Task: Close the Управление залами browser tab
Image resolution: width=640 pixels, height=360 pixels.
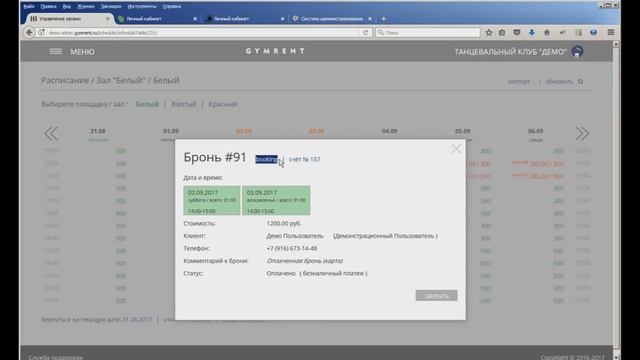Action: (x=107, y=19)
